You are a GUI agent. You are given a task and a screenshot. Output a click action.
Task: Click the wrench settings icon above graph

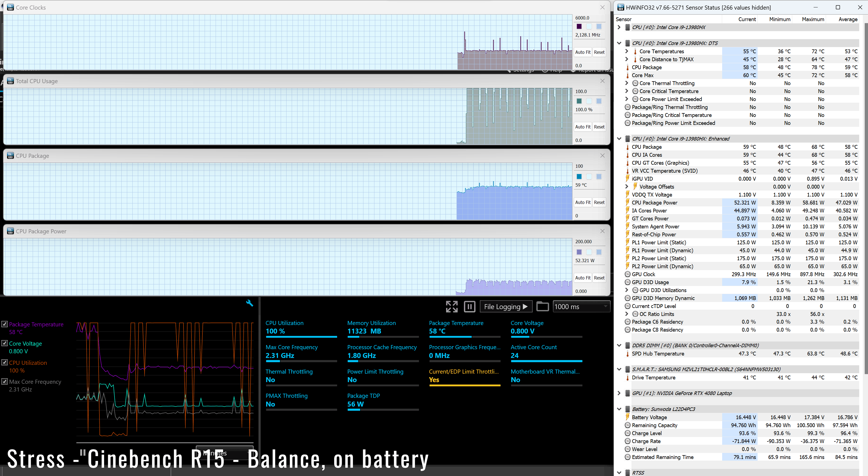click(x=249, y=303)
